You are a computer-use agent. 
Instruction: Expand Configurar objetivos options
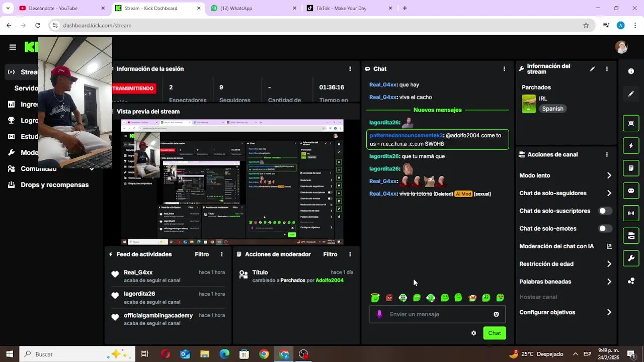click(x=609, y=312)
